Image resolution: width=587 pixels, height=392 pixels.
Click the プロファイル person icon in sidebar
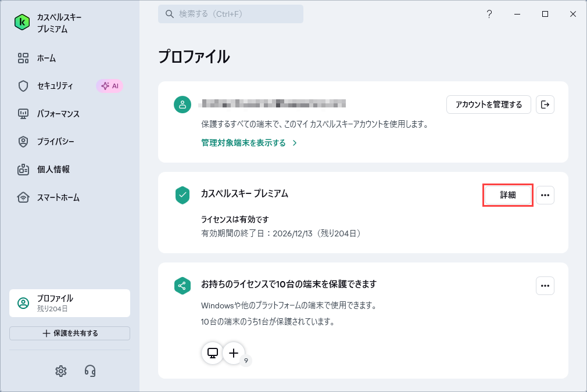tap(23, 303)
